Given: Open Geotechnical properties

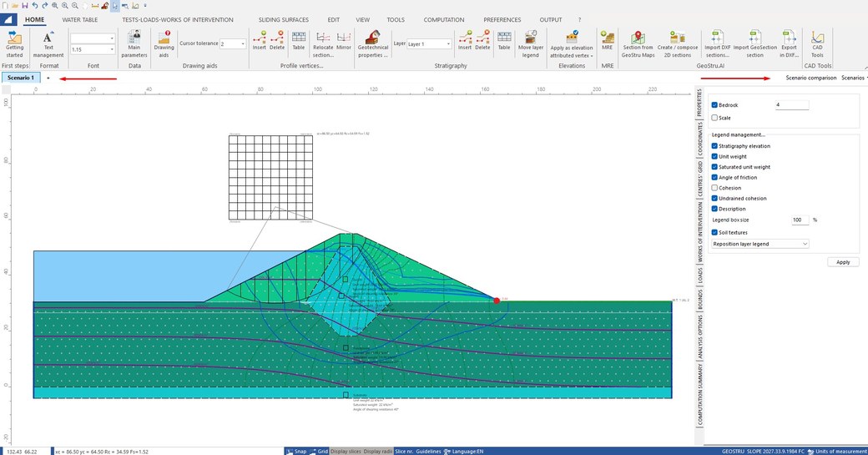Looking at the screenshot, I should click(372, 44).
